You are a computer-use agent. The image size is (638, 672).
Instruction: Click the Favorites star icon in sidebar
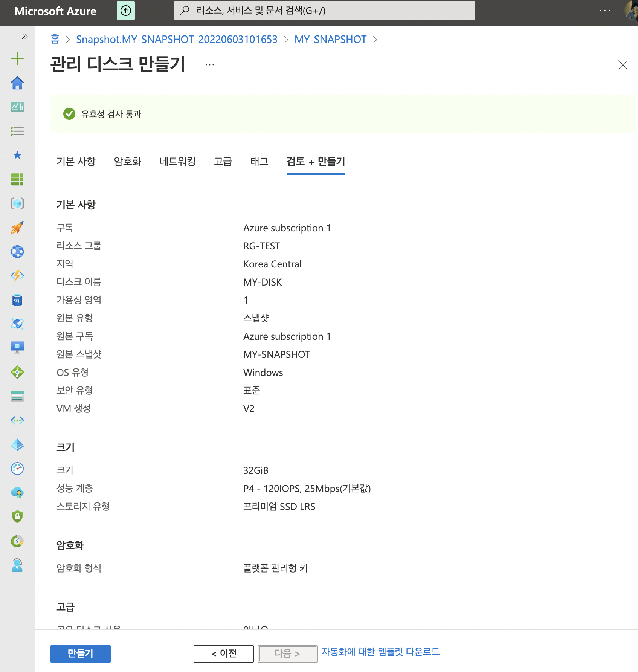coord(17,155)
